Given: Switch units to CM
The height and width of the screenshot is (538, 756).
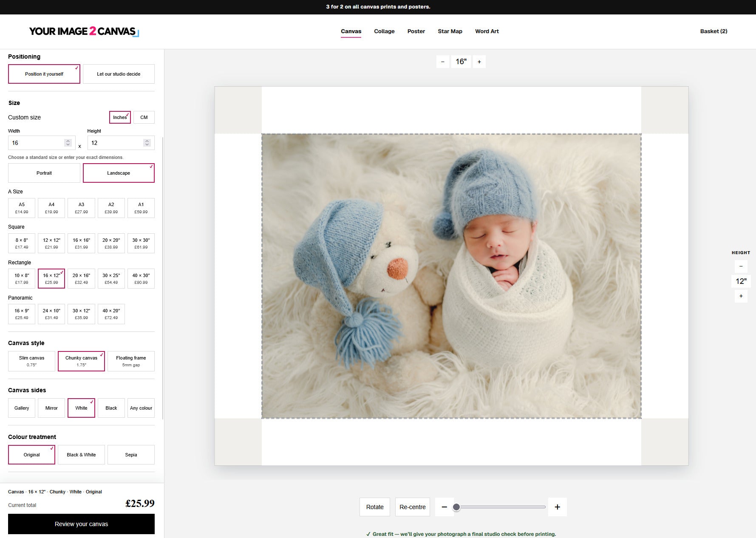Looking at the screenshot, I should [144, 117].
